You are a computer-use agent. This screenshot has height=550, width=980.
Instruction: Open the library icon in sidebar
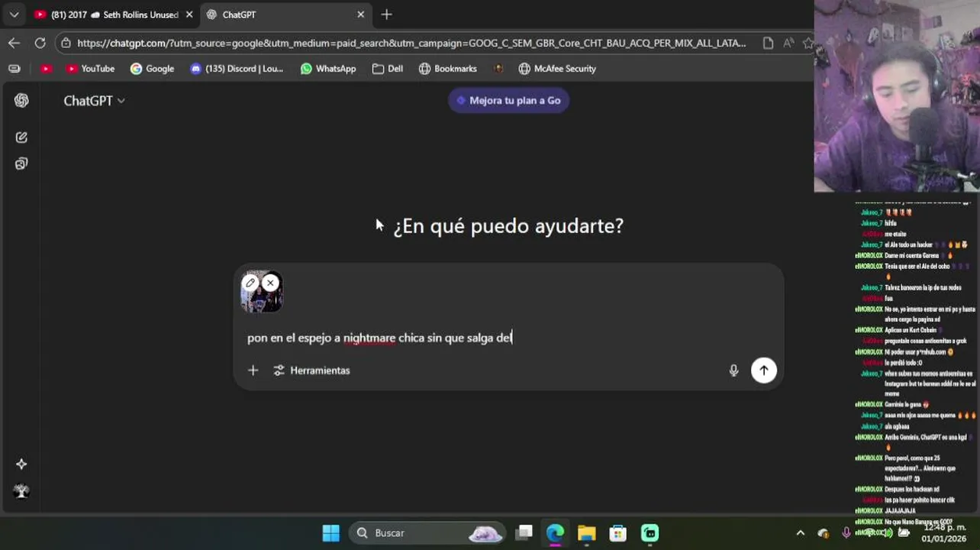click(21, 163)
